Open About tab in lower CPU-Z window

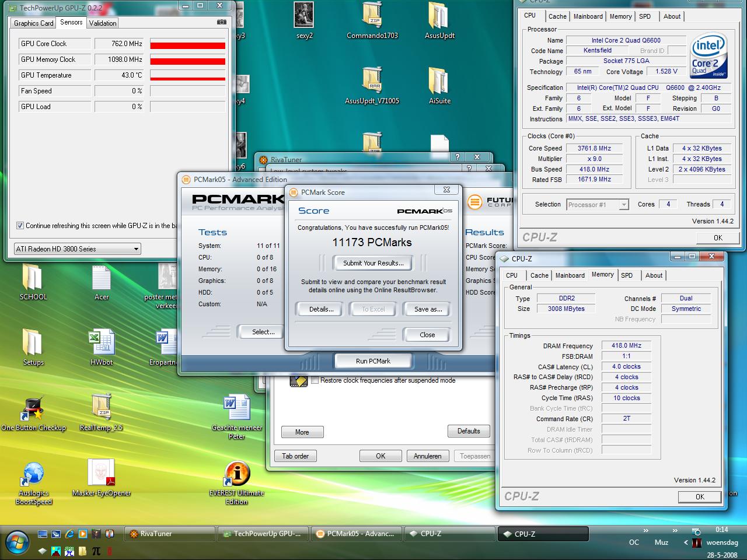[x=654, y=275]
